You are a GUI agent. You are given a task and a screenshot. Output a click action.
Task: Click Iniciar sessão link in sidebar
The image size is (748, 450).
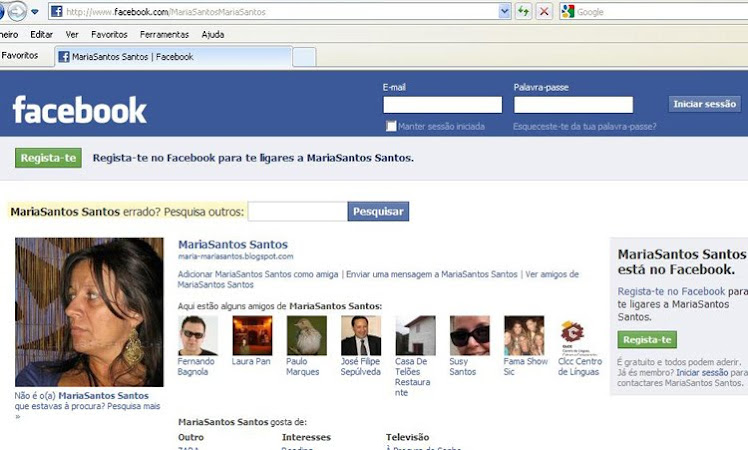click(x=702, y=373)
